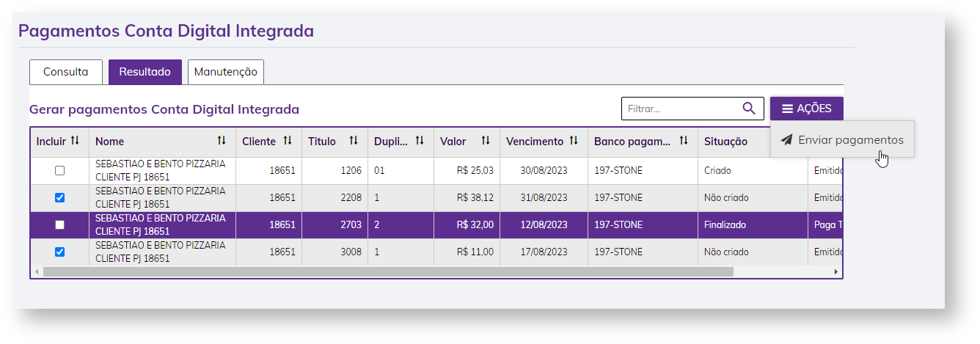The height and width of the screenshot is (344, 980).
Task: Click the search magnifier icon in filter box
Action: pyautogui.click(x=748, y=109)
